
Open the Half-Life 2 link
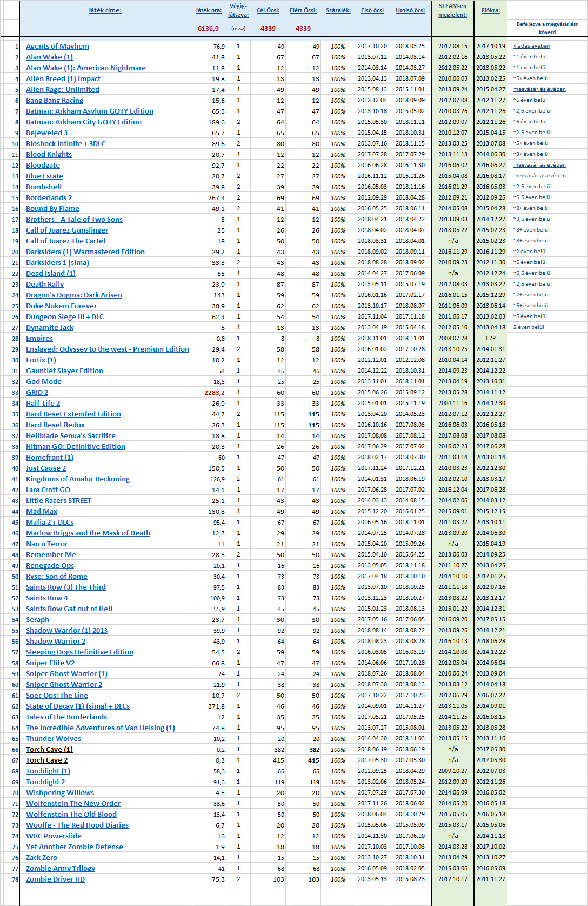coord(43,404)
